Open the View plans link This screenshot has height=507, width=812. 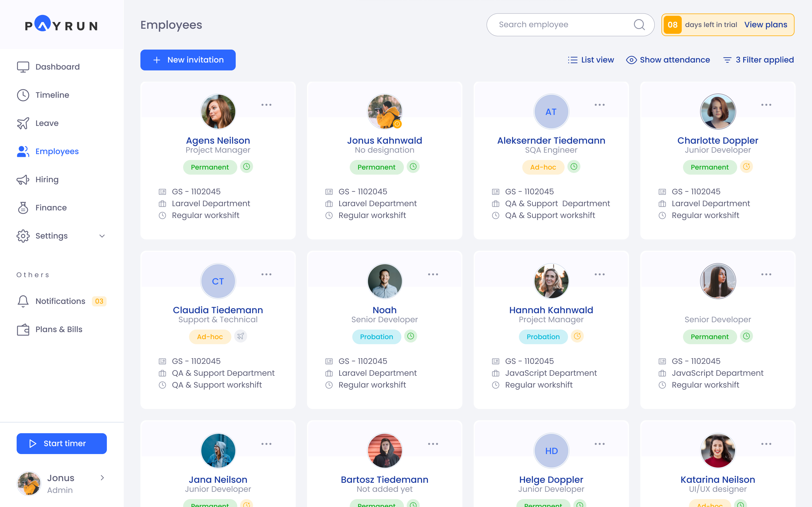pyautogui.click(x=765, y=25)
